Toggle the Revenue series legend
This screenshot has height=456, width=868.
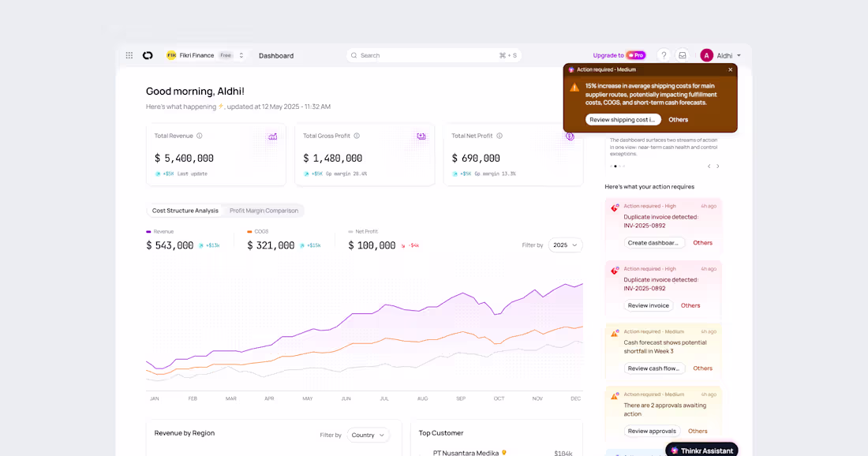[x=160, y=231]
